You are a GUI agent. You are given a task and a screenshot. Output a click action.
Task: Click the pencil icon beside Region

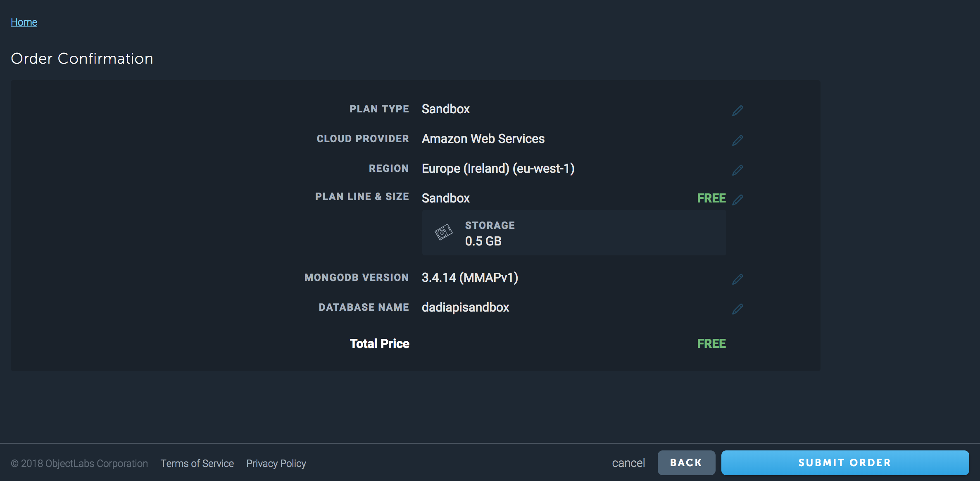coord(737,170)
